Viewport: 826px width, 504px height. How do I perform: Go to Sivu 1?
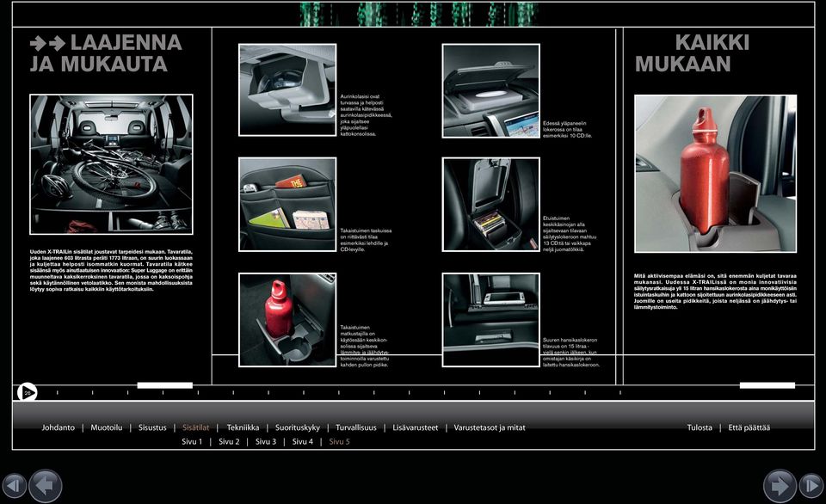192,442
